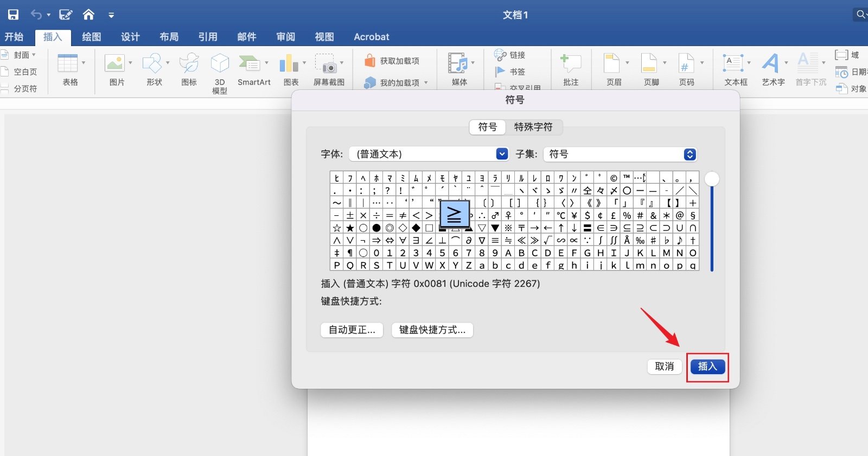The height and width of the screenshot is (456, 868).
Task: Click the 图表 chart icon
Action: click(x=289, y=63)
